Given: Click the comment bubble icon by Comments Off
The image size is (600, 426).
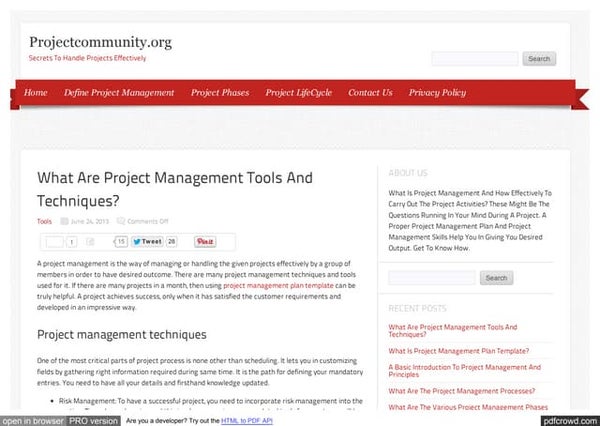Looking at the screenshot, I should pos(121,221).
